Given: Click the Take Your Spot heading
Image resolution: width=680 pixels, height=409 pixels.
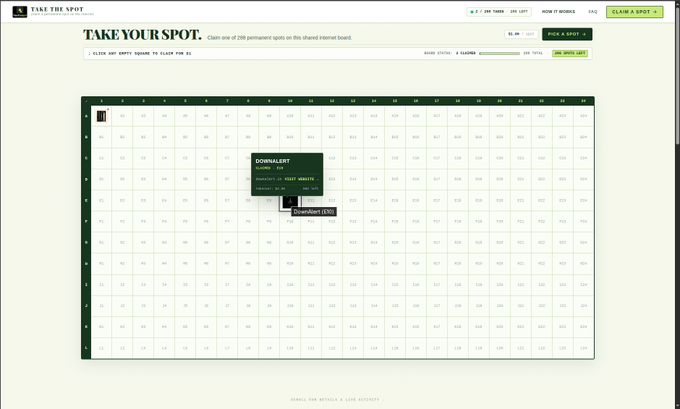Looking at the screenshot, I should [x=142, y=35].
